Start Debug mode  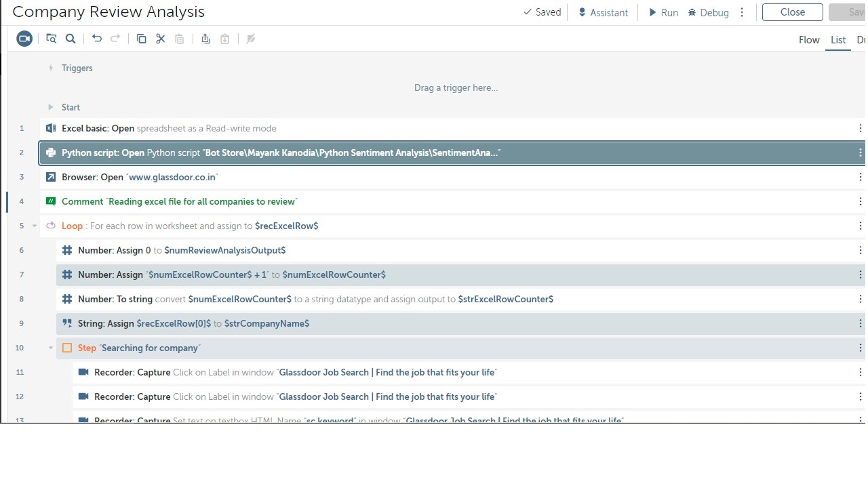coord(708,12)
